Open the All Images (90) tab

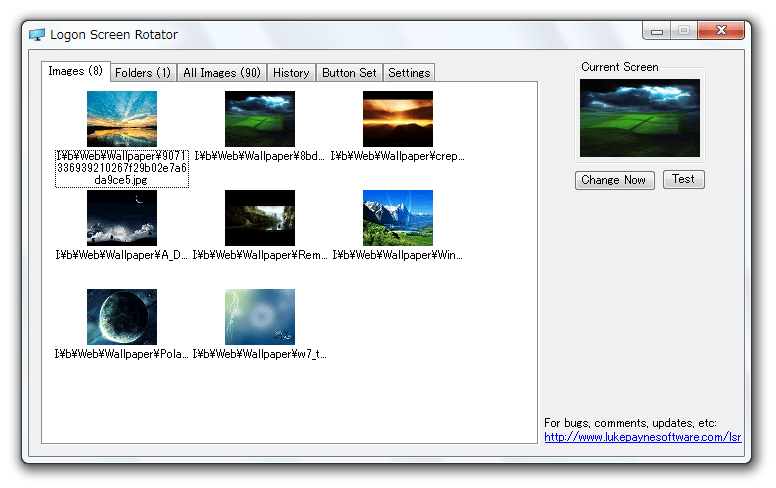(x=222, y=73)
